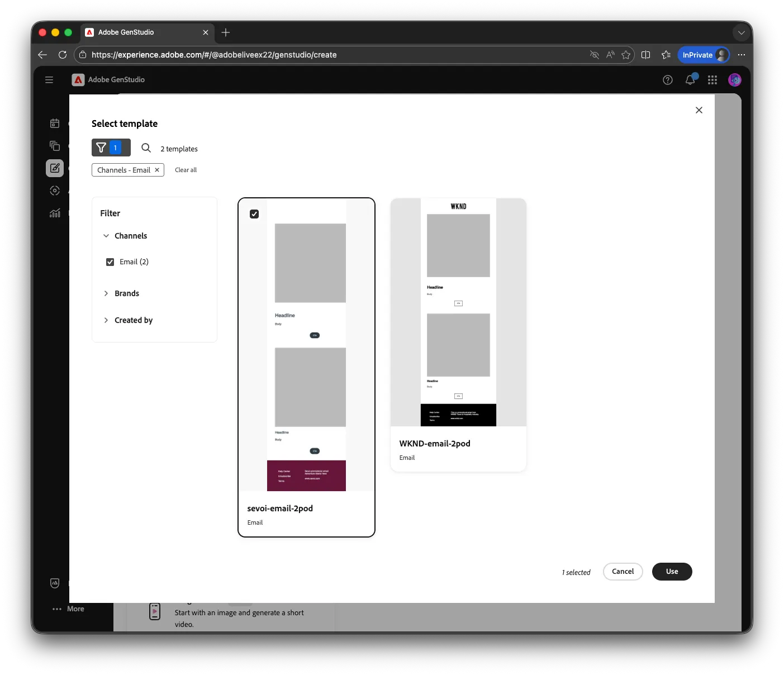Open the apps grid switcher
Screen dimensions: 784x675
coord(712,80)
